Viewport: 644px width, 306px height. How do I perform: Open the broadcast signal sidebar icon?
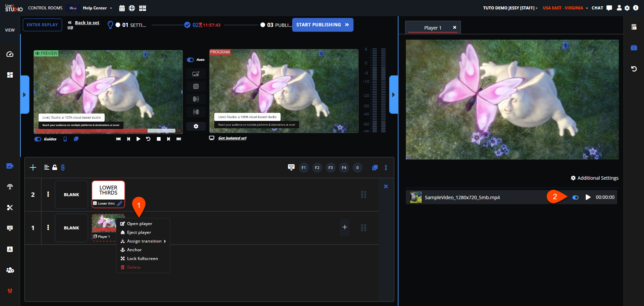(x=10, y=187)
